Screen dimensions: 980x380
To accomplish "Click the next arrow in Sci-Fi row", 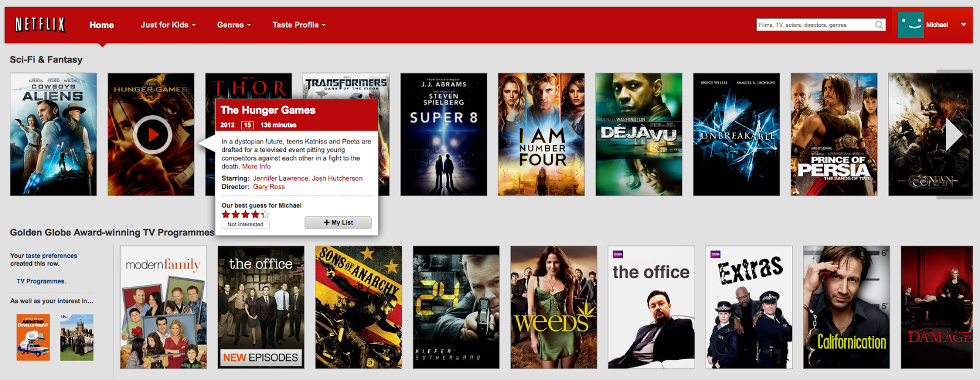I will click(x=954, y=134).
